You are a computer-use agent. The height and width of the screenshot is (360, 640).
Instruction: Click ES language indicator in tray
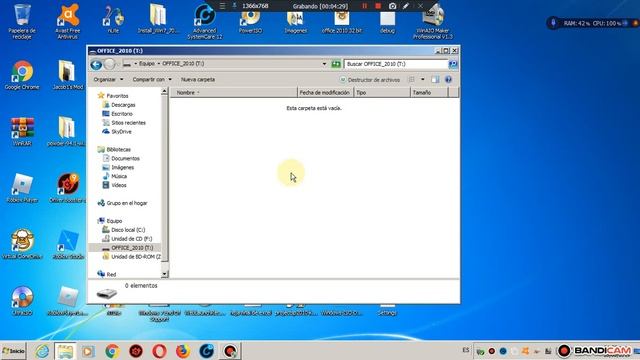click(x=466, y=350)
